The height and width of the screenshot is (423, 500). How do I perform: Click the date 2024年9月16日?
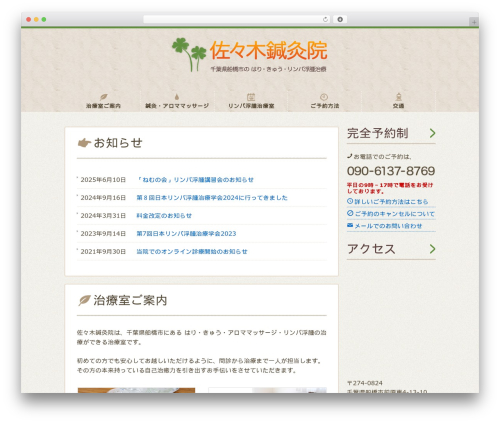103,198
